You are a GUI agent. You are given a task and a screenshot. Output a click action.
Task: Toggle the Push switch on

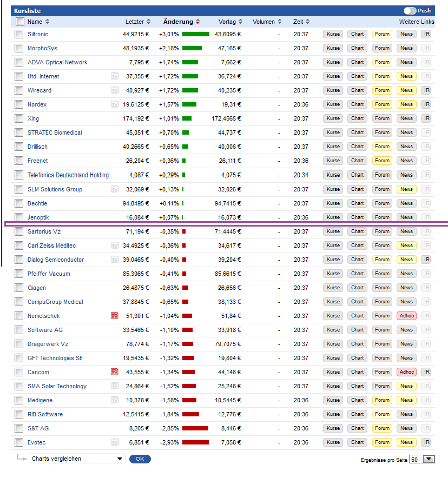pyautogui.click(x=410, y=11)
